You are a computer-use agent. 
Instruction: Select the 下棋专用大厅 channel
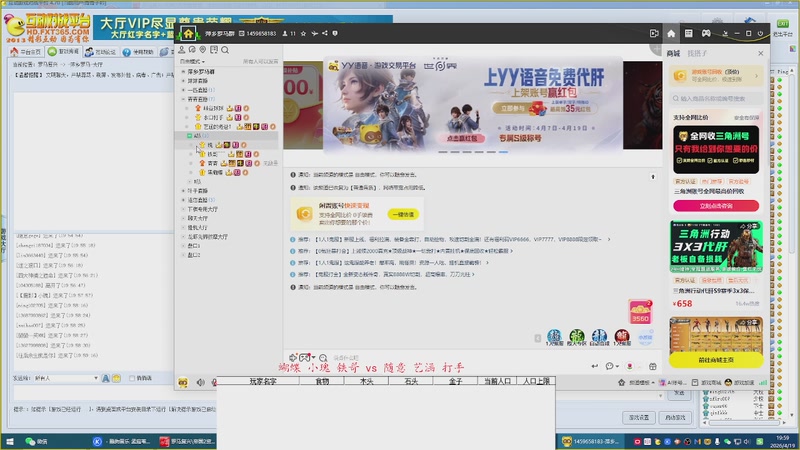[203, 209]
